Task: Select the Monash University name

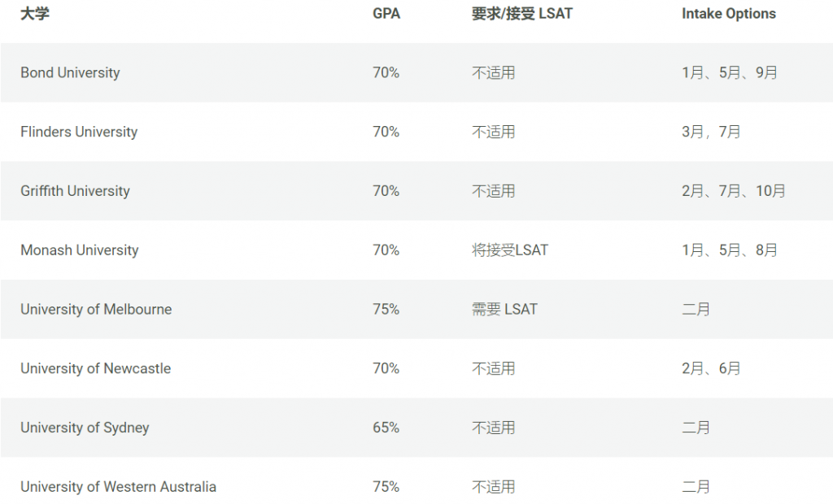Action: point(79,250)
